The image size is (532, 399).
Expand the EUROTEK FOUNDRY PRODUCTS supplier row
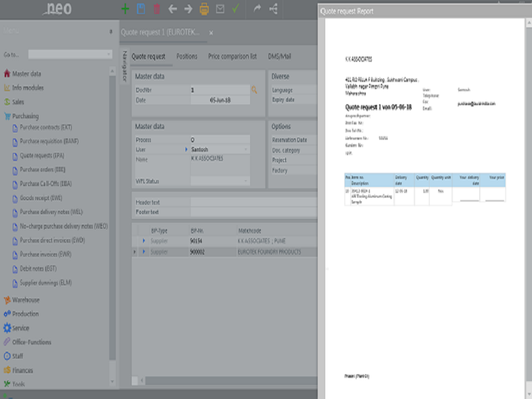(144, 252)
